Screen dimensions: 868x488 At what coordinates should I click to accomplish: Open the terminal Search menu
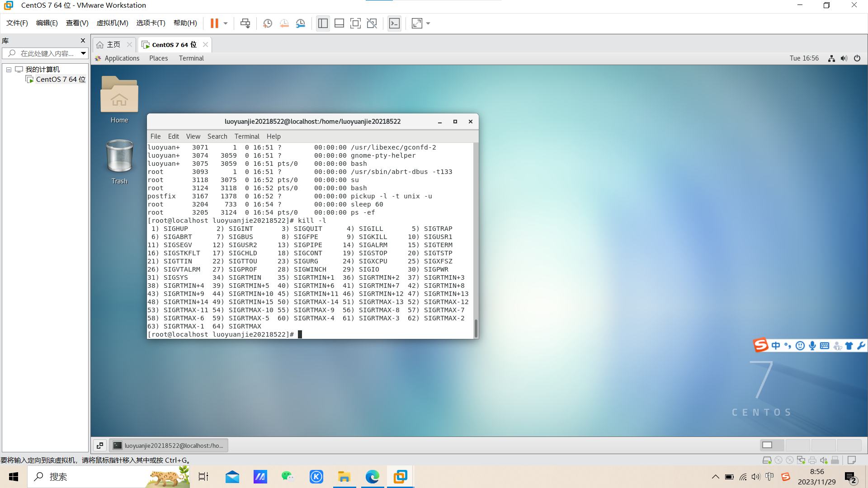pos(217,136)
